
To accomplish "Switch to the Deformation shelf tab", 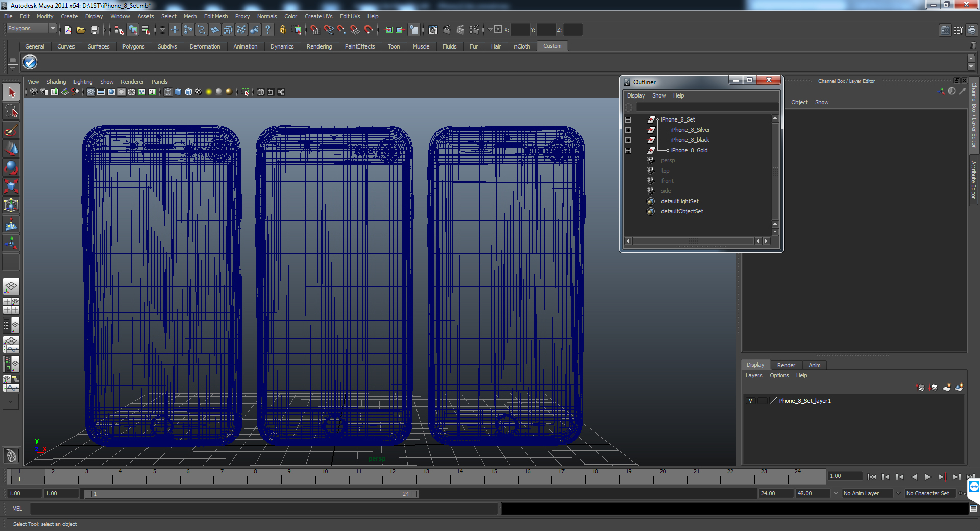I will click(x=205, y=46).
